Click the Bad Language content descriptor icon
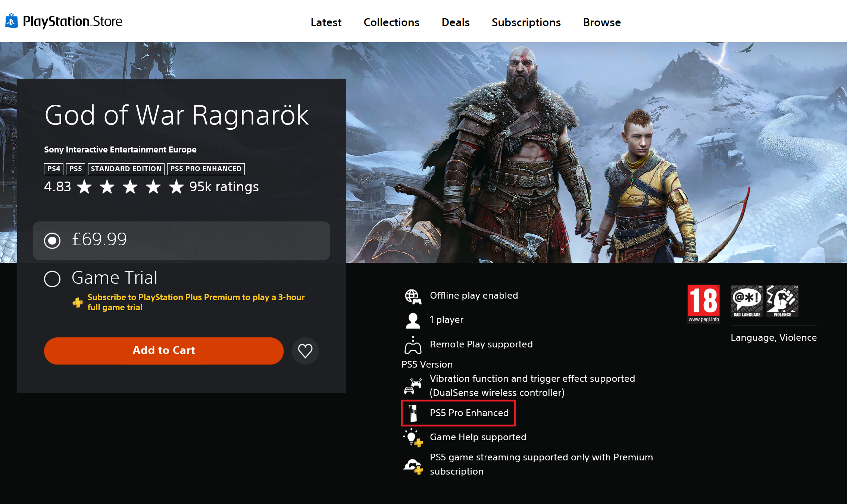Image resolution: width=847 pixels, height=504 pixels. tap(747, 301)
